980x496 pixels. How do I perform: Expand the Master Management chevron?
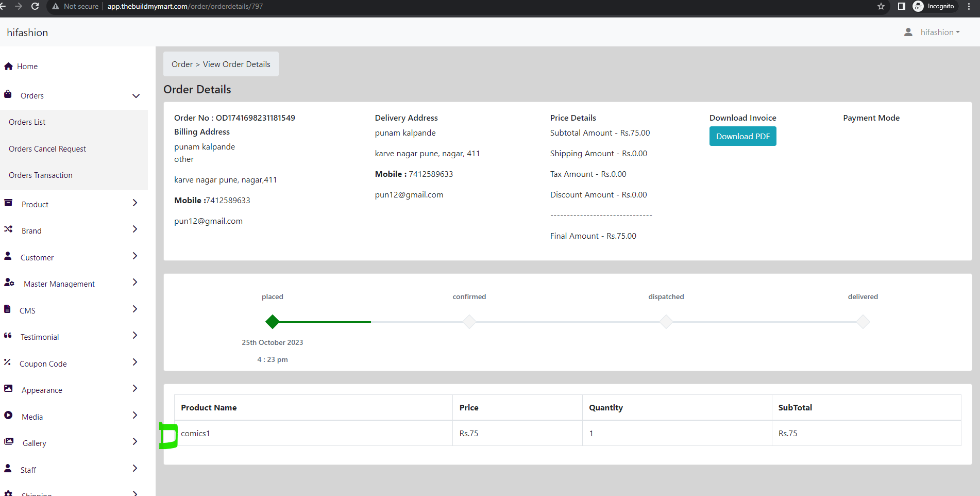135,282
